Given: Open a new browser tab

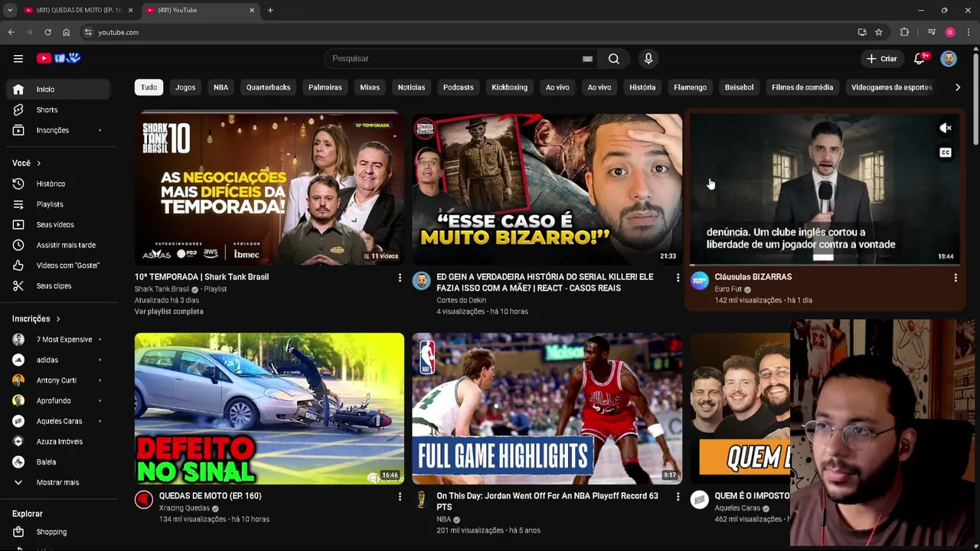Looking at the screenshot, I should pos(270,10).
